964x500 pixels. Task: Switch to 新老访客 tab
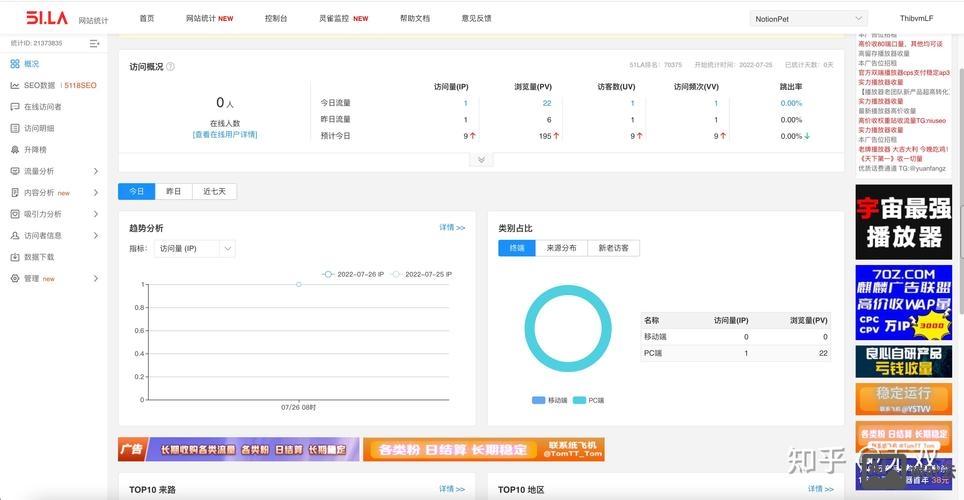(614, 248)
